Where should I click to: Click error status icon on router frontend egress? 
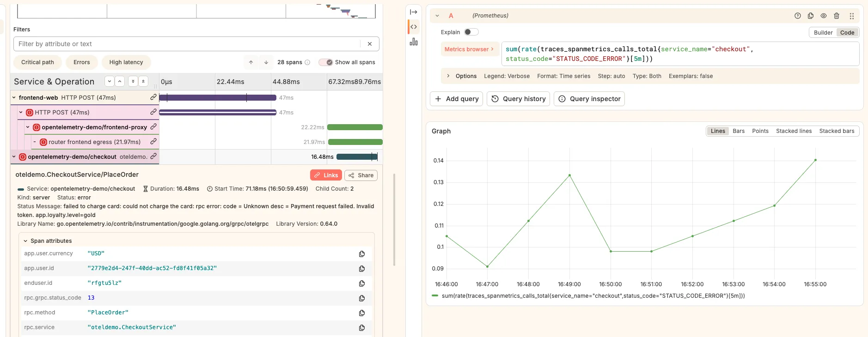pos(43,142)
